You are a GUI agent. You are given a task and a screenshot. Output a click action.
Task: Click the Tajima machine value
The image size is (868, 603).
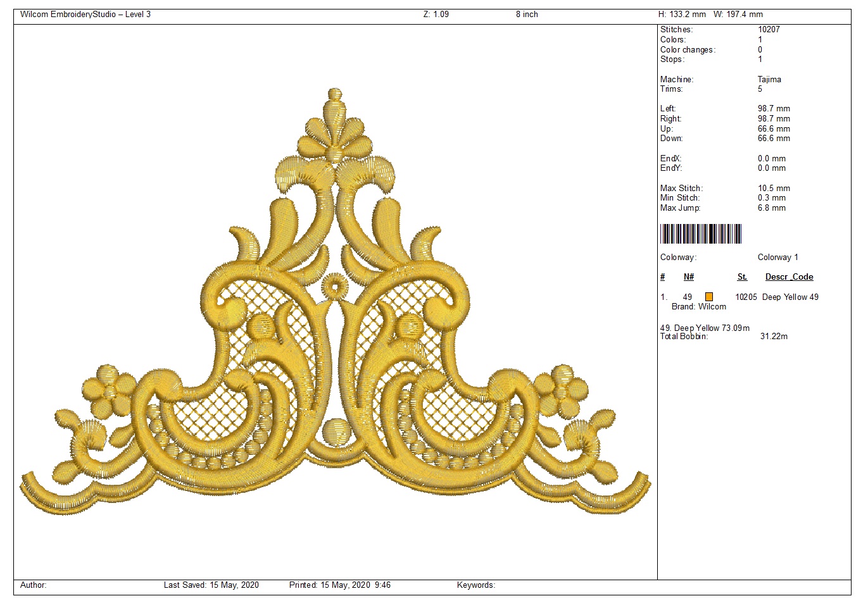coord(769,80)
